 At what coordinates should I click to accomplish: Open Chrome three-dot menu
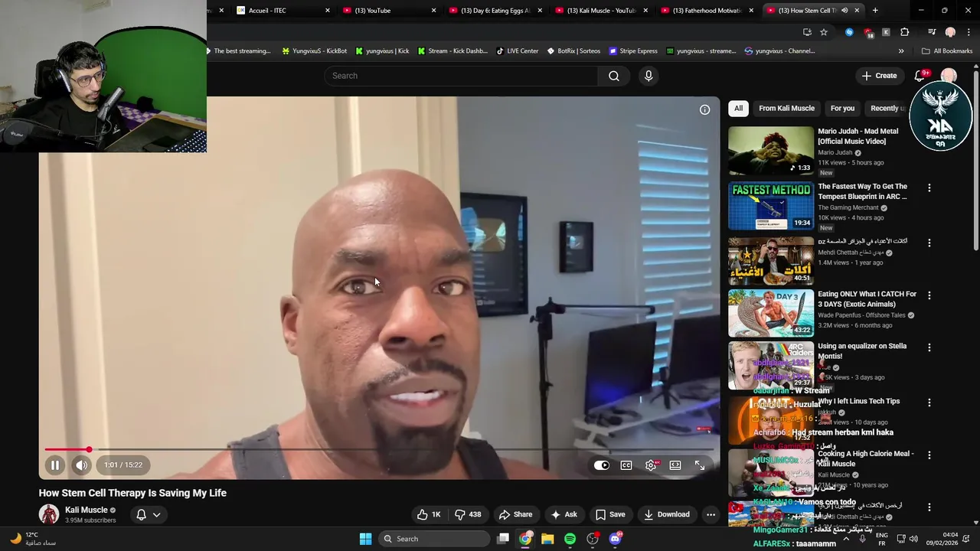click(968, 32)
